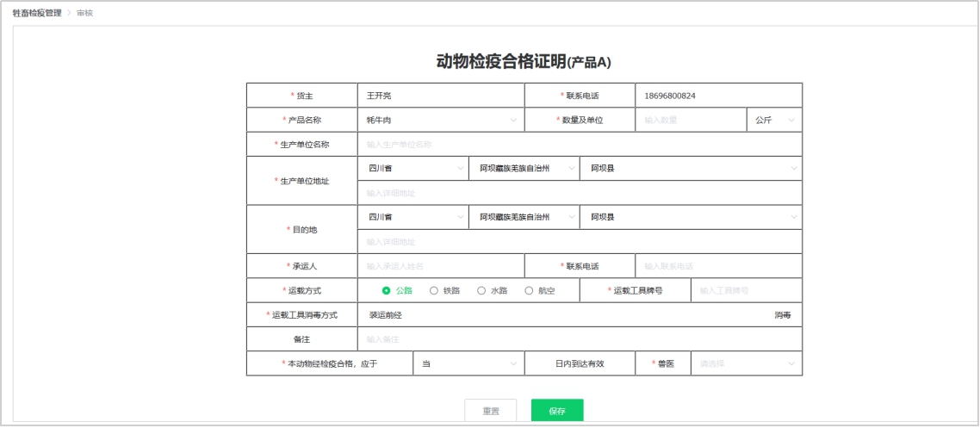Viewport: 980px width, 428px height.
Task: Open the 产品名称 dropdown showing 牦牛肉
Action: [x=441, y=120]
